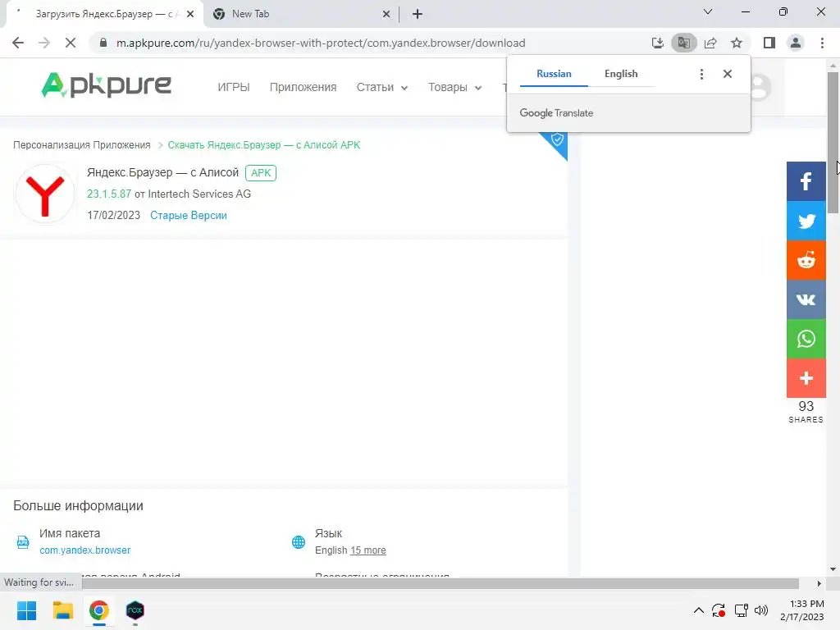Click Больше информации heading
The width and height of the screenshot is (840, 630).
click(x=78, y=505)
